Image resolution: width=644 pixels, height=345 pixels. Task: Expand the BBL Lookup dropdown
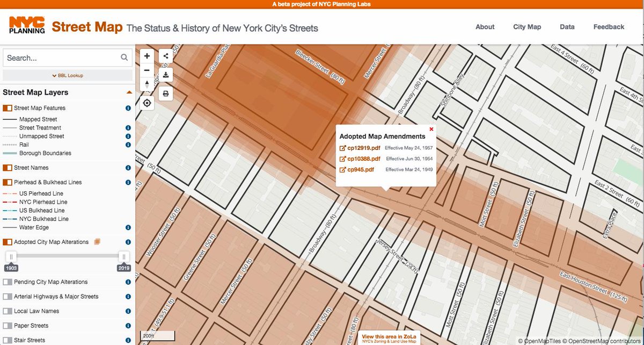click(x=68, y=75)
